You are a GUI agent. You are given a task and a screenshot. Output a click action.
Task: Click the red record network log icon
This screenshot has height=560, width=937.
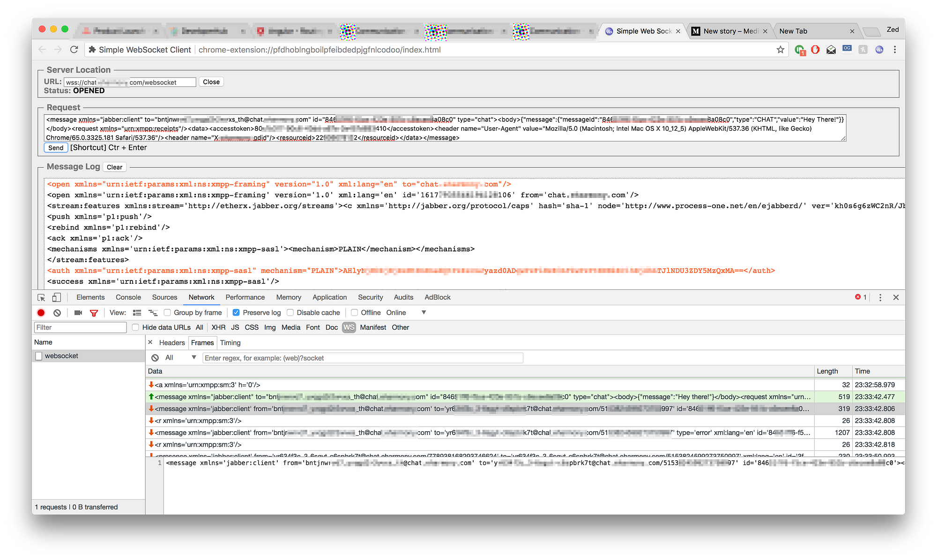41,313
